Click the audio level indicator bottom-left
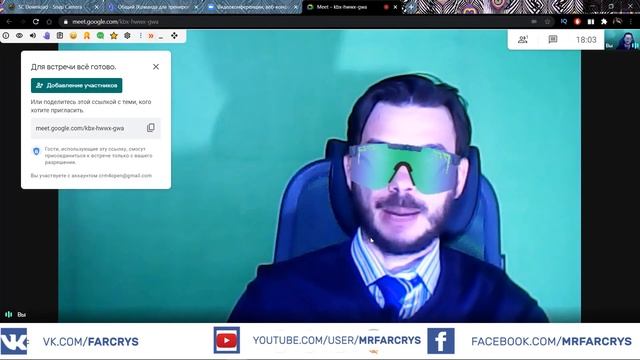Screen dimensions: 640x360 click(x=9, y=315)
